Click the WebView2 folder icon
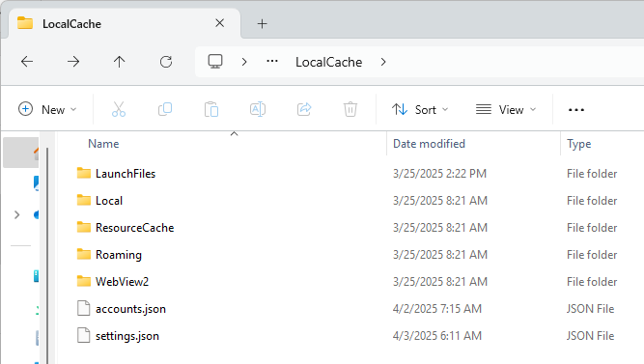644x364 pixels. (x=84, y=281)
